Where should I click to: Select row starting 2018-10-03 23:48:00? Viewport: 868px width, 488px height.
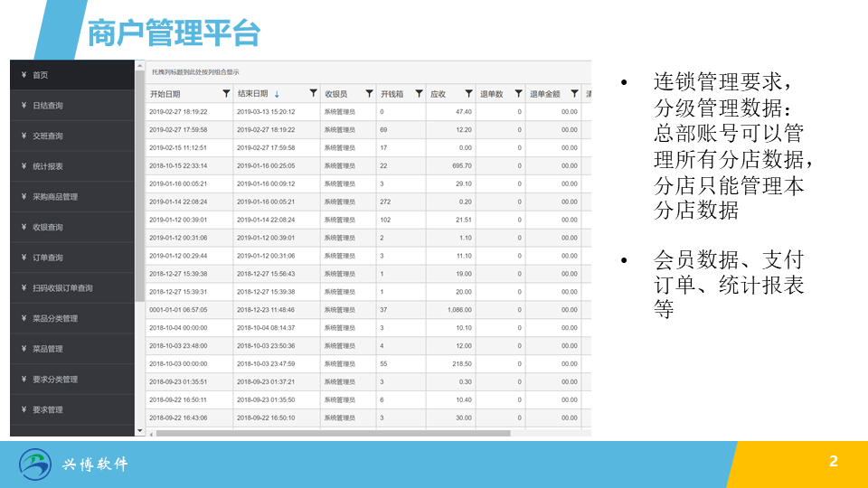368,346
